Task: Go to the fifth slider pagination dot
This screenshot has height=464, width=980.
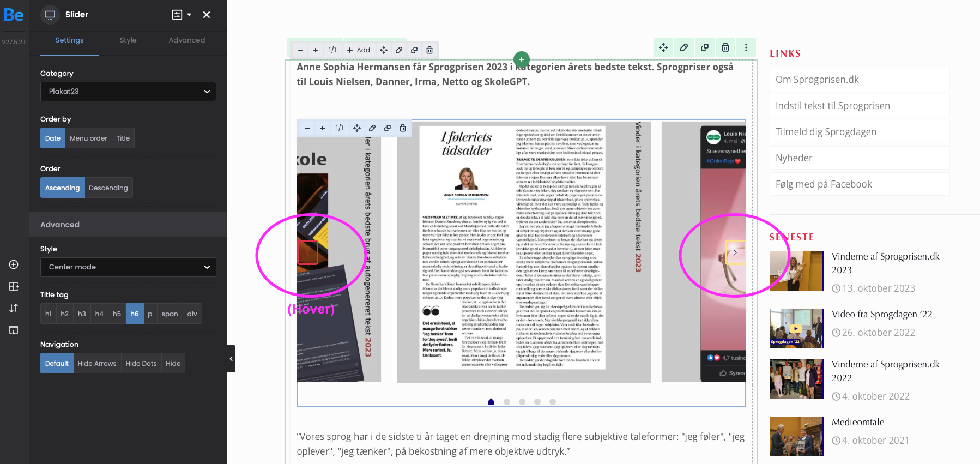Action: (x=553, y=402)
